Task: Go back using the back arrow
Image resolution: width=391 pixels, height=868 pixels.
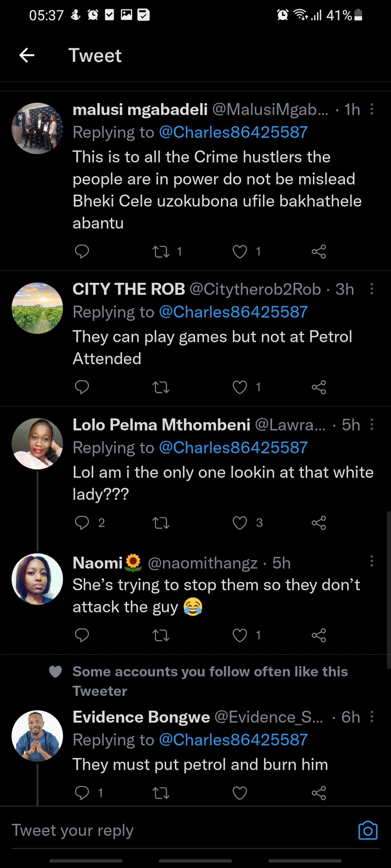Action: (x=27, y=55)
